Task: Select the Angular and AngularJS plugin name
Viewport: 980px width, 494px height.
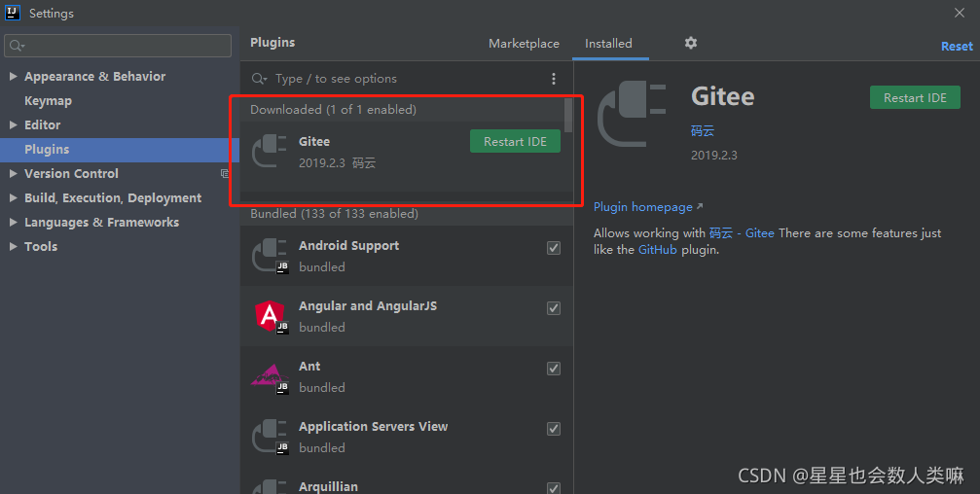Action: coord(368,306)
